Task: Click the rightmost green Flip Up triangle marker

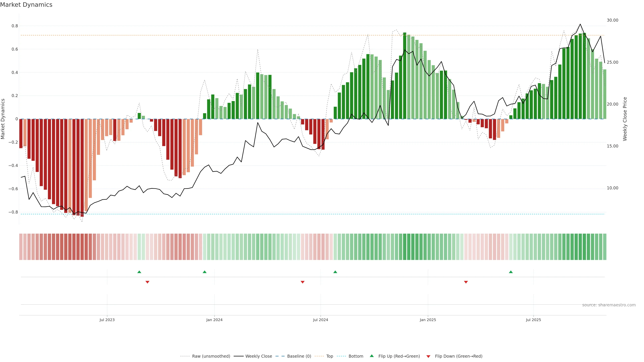Action: 511,272
